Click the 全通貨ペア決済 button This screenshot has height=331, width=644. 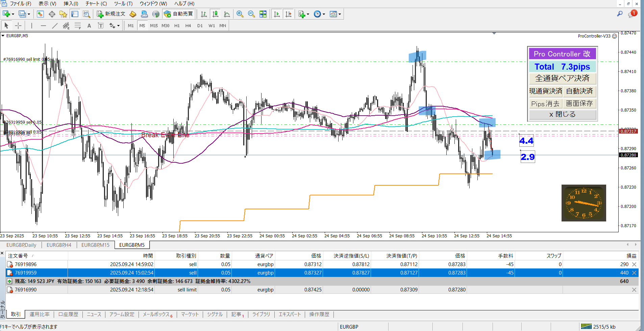pos(562,78)
